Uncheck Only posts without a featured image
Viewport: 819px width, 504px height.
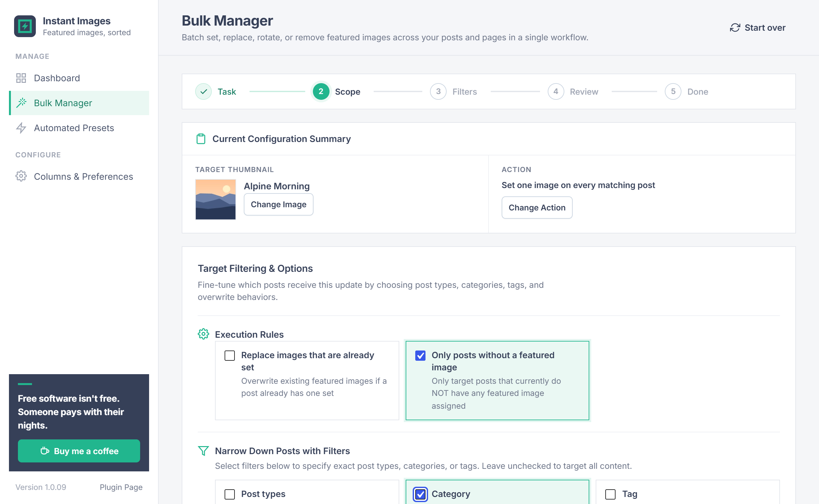[x=420, y=356]
